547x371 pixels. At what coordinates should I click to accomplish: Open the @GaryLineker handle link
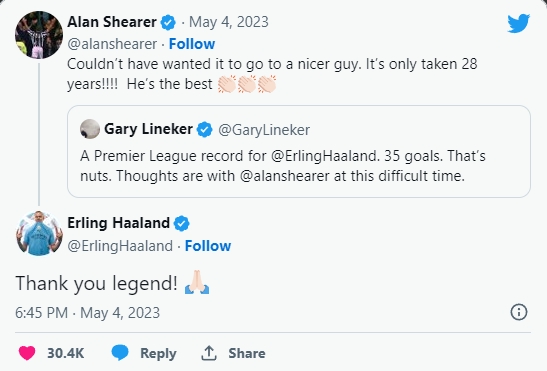(264, 130)
